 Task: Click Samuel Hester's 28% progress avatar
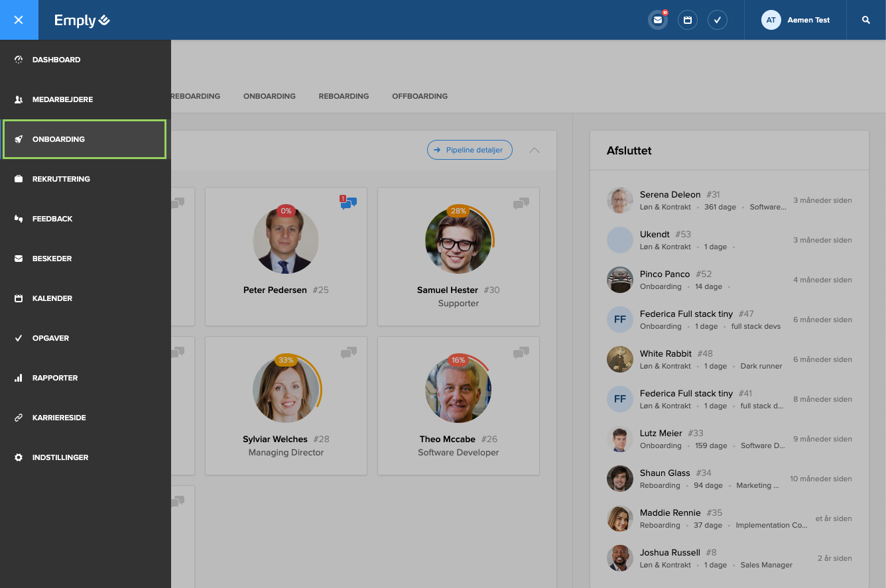[x=458, y=240]
